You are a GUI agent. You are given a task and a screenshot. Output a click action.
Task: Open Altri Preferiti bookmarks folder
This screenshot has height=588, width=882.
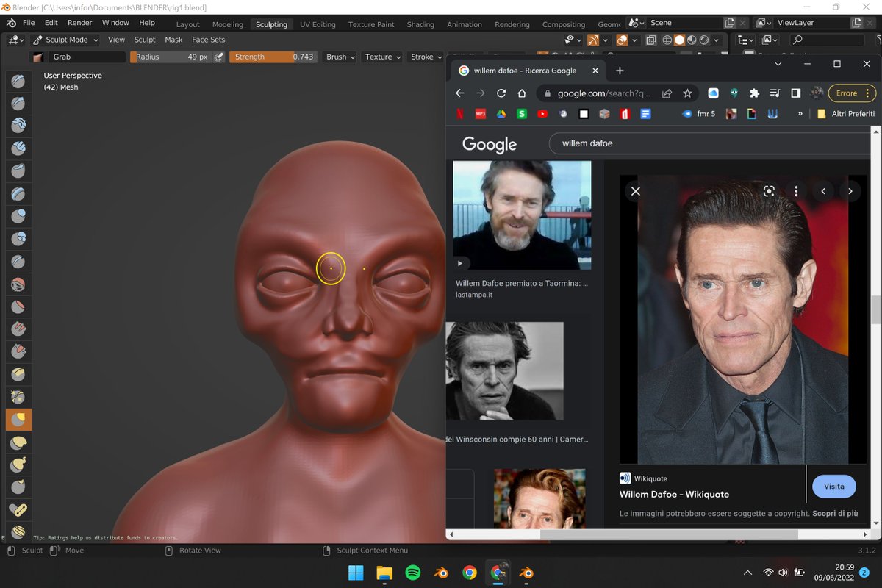pos(845,114)
